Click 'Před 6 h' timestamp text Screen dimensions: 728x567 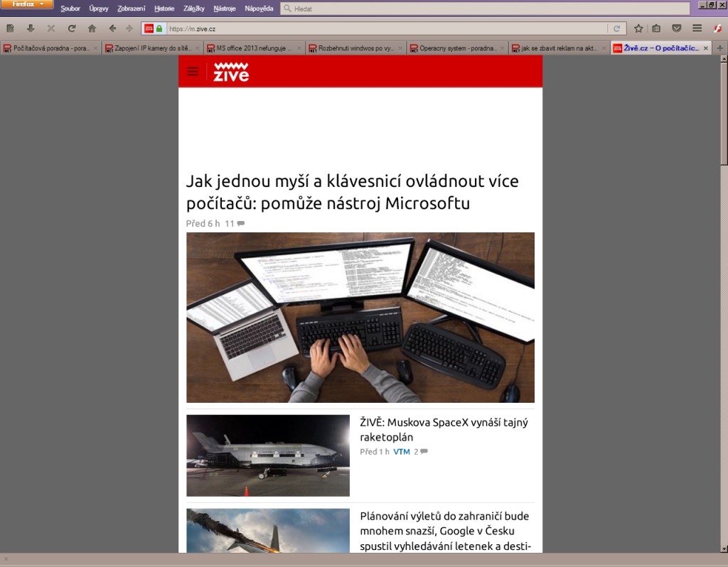(203, 224)
